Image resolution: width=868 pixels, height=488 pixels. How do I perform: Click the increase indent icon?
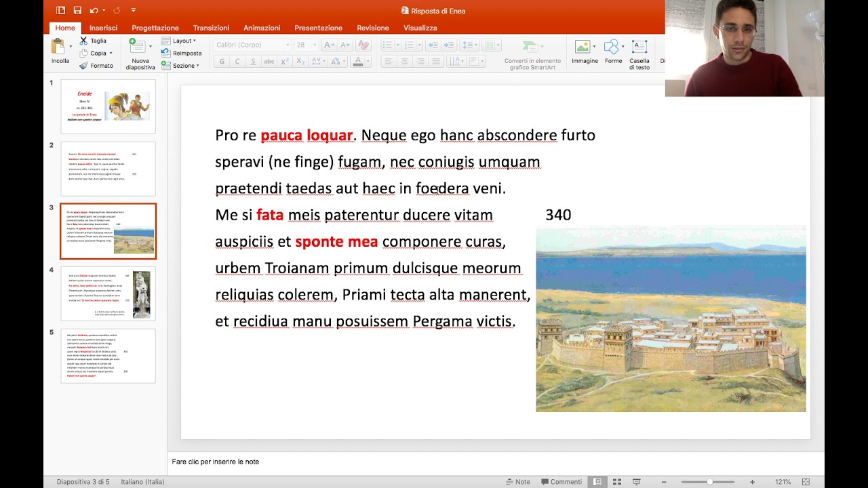coord(449,45)
